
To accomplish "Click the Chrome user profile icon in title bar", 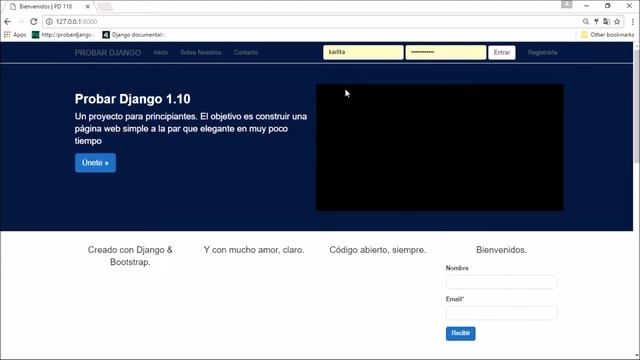I will click(x=567, y=4).
